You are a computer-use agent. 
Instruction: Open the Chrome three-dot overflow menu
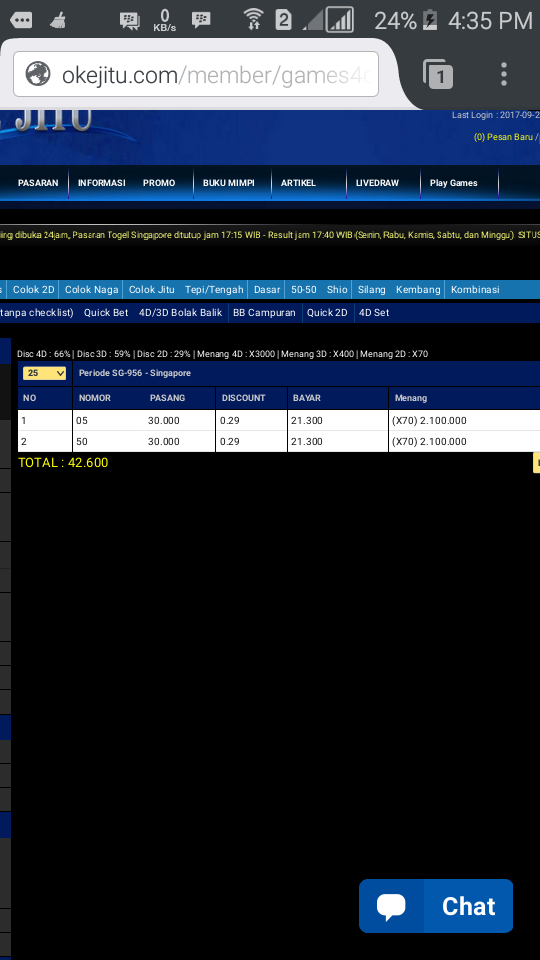coord(503,74)
